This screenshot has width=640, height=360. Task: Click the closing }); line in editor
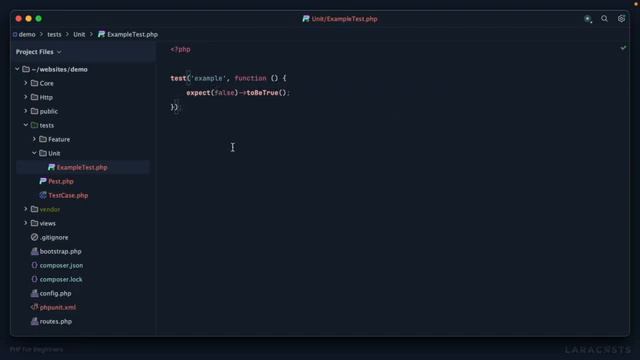[175, 107]
